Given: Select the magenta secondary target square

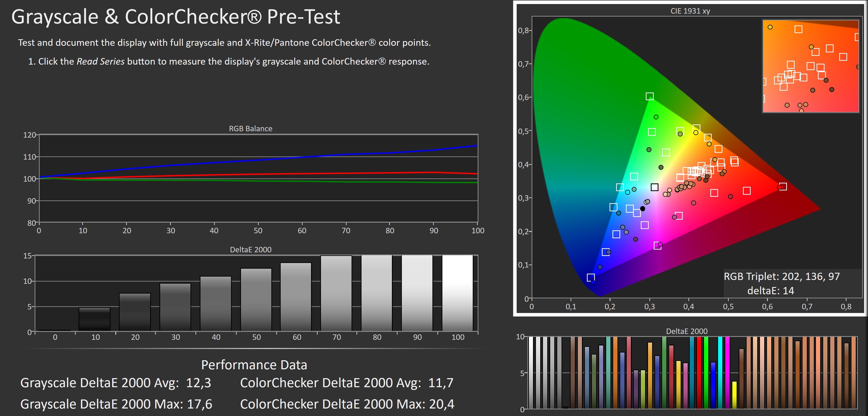Looking at the screenshot, I should point(657,246).
